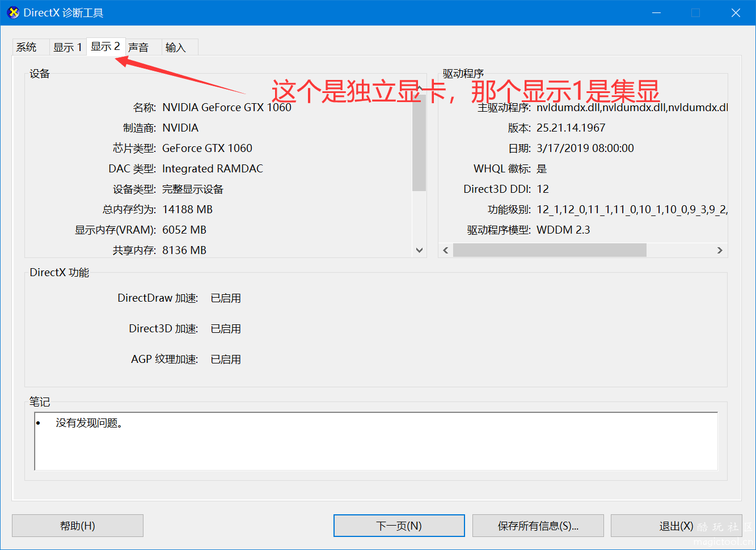The image size is (756, 550).
Task: Click the down arrow of the 设备 scrollbar
Action: pos(419,249)
